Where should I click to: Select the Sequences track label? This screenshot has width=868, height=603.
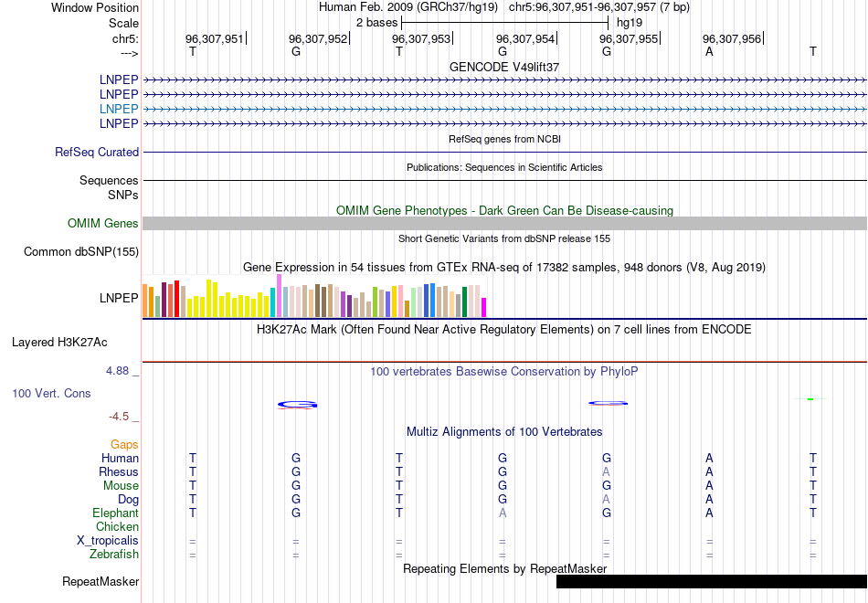pyautogui.click(x=109, y=181)
